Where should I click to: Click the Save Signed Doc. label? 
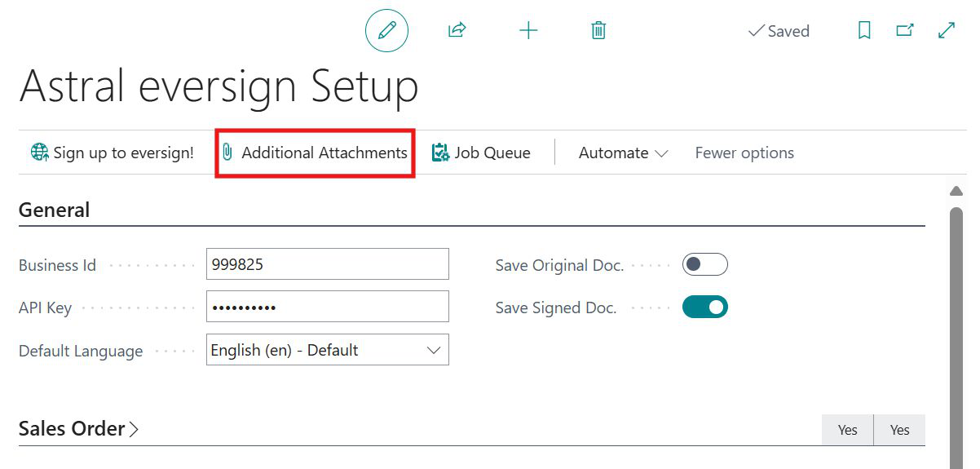click(x=556, y=308)
